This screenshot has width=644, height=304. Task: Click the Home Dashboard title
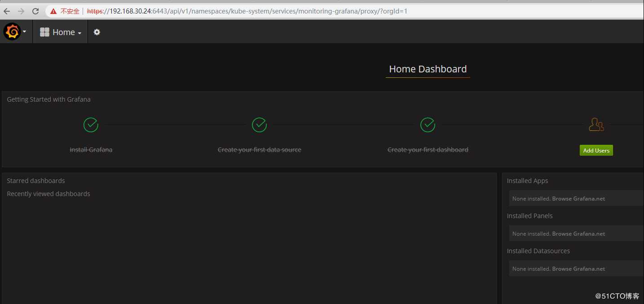(x=428, y=69)
